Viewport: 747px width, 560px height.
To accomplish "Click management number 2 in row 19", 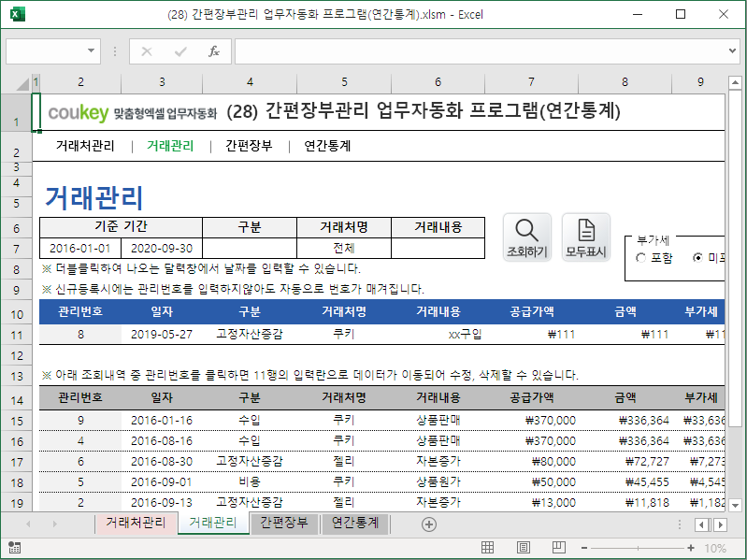I will pyautogui.click(x=80, y=502).
